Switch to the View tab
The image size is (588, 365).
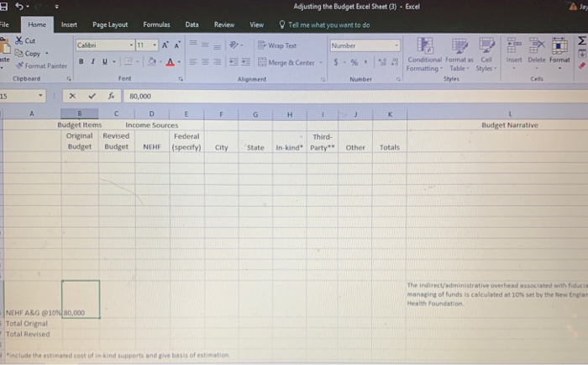256,24
